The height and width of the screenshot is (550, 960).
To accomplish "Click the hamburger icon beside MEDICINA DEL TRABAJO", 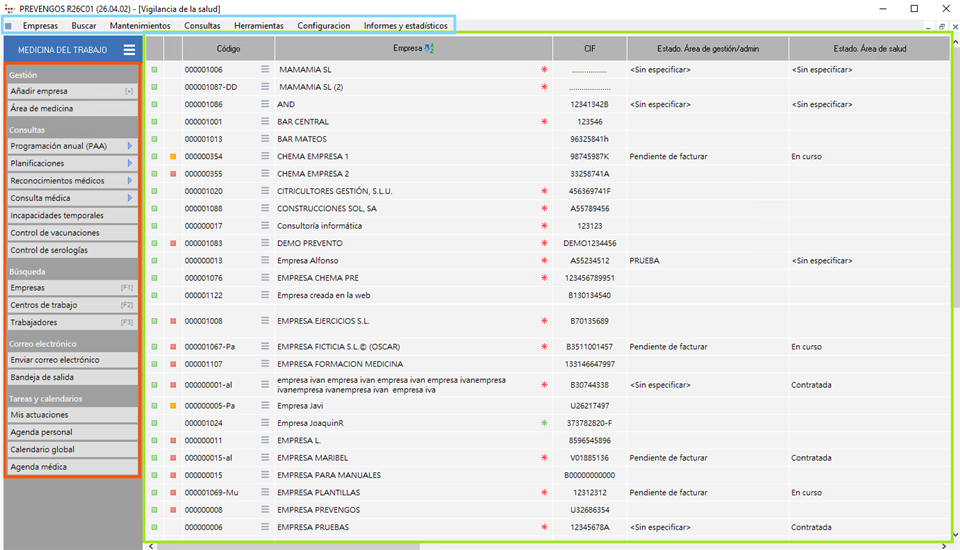I will coord(129,49).
